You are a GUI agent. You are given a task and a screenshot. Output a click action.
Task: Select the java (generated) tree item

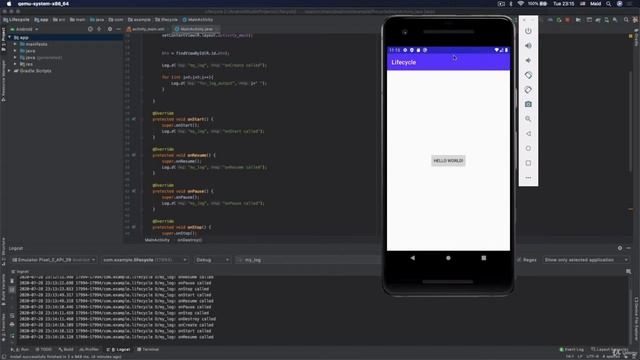pyautogui.click(x=41, y=58)
